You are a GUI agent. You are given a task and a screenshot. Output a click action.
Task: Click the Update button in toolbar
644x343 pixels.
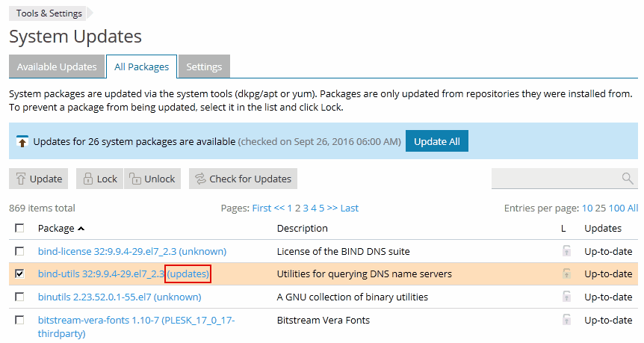point(39,179)
